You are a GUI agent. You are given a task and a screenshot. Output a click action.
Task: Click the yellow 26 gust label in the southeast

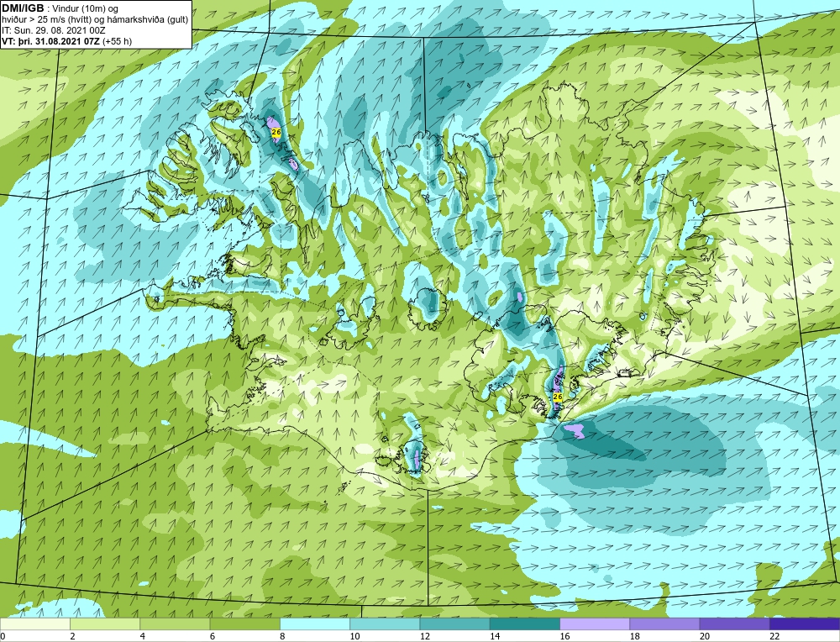click(558, 397)
